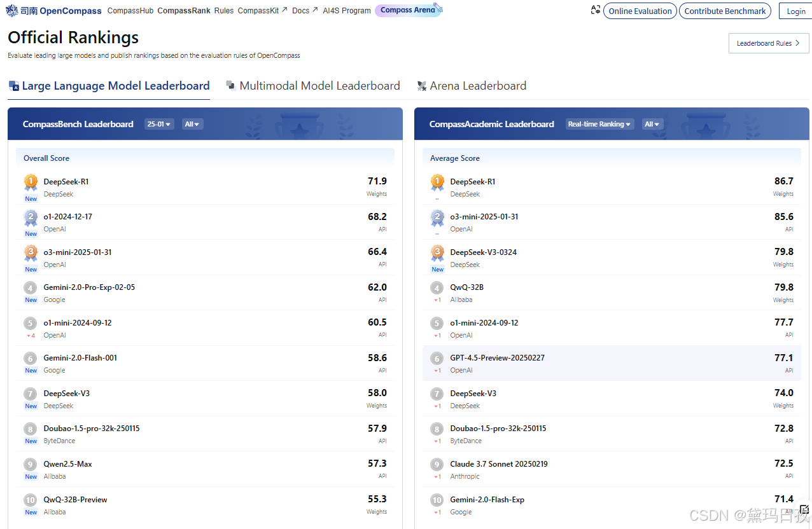Click ByteDance label under Doubao in CompassBench
Image resolution: width=812 pixels, height=529 pixels.
click(x=59, y=441)
